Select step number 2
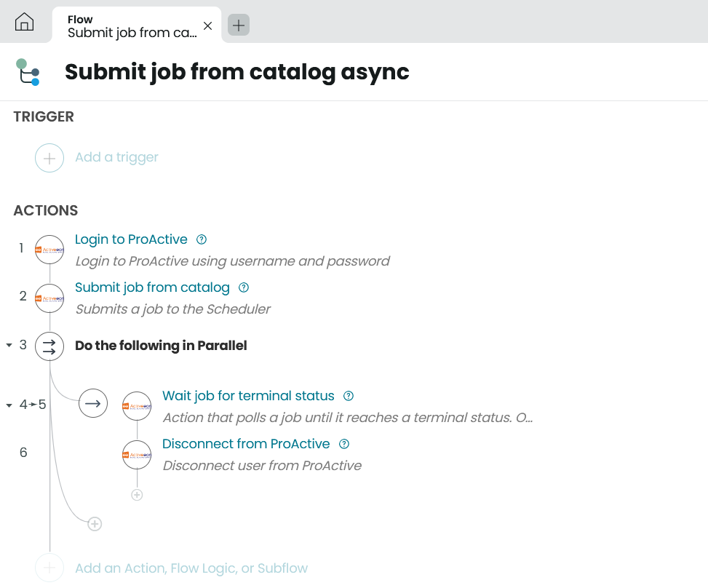The width and height of the screenshot is (708, 588). [23, 296]
